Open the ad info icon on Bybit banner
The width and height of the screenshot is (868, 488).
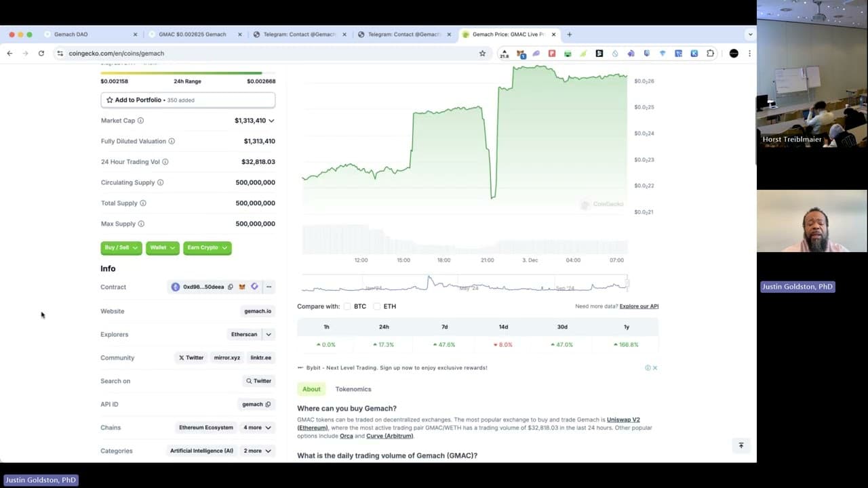click(648, 368)
